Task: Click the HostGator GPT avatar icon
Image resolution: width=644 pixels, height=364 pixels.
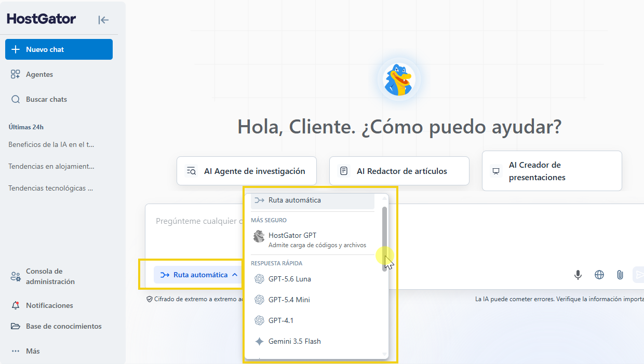Action: 259,236
